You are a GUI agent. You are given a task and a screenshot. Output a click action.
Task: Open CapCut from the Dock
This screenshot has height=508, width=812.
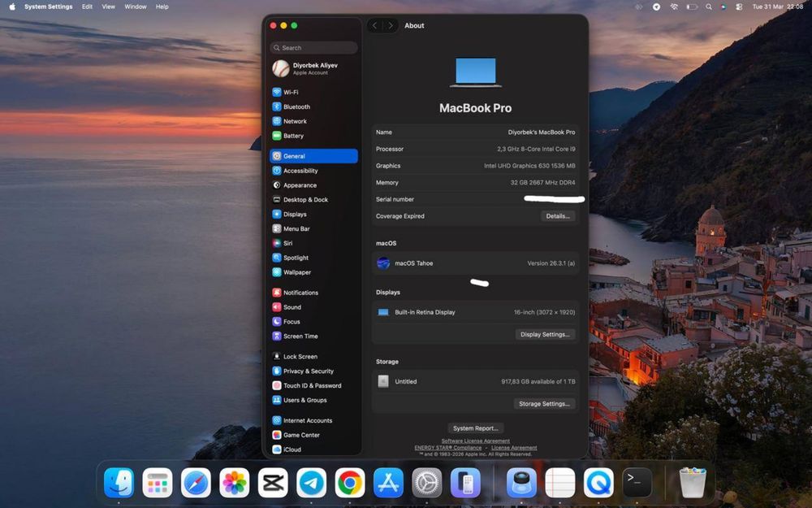point(273,483)
